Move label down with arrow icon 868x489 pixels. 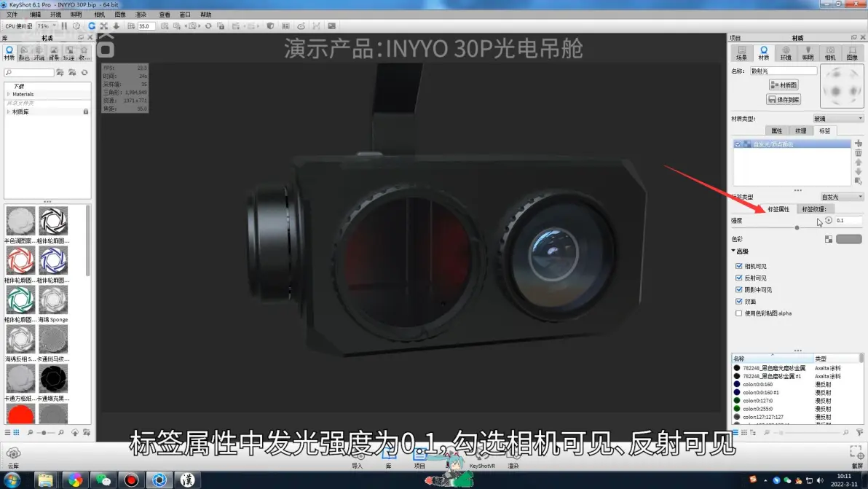[x=858, y=172]
